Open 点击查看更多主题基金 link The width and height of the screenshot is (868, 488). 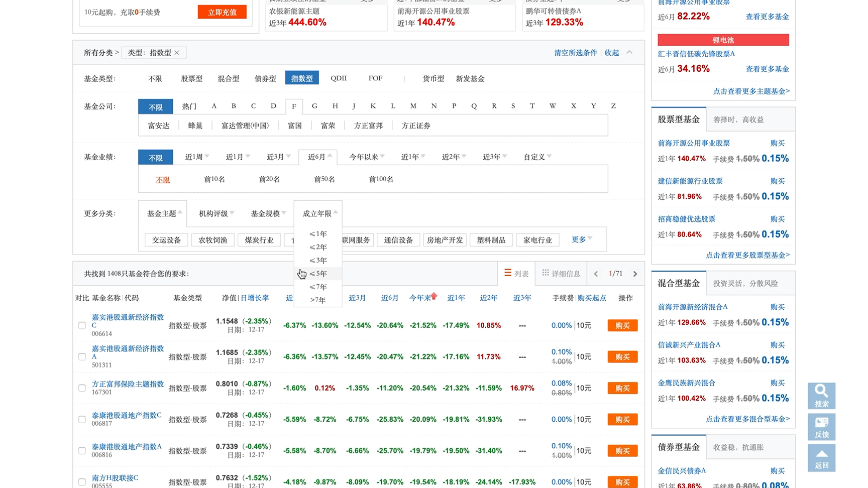point(751,91)
